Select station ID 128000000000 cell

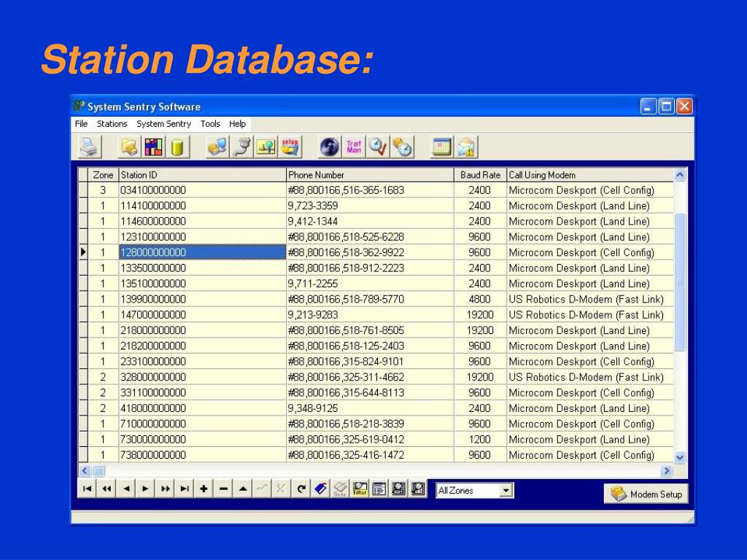[x=202, y=252]
